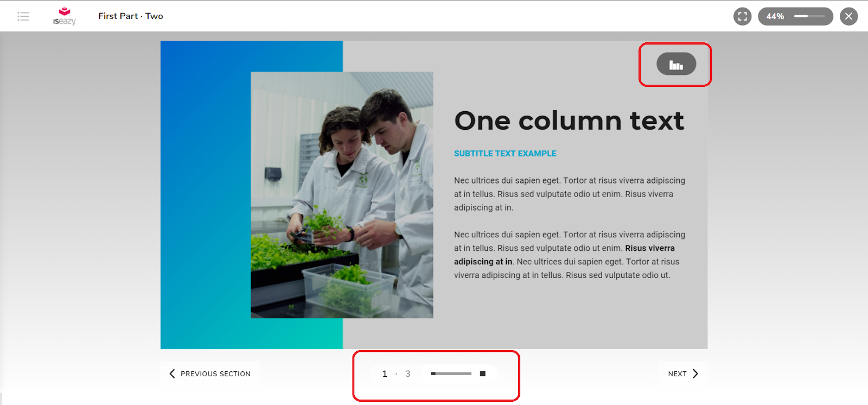Click the One column text heading
The width and height of the screenshot is (868, 405).
(x=569, y=121)
